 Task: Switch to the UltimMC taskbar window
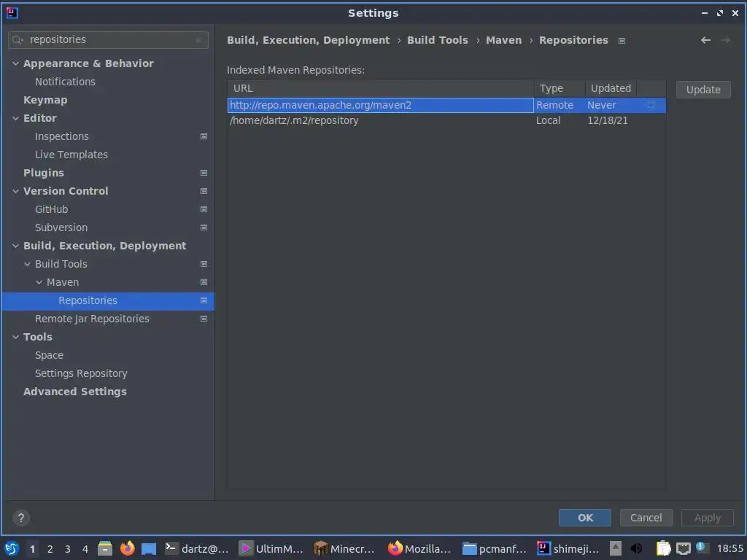(x=271, y=548)
